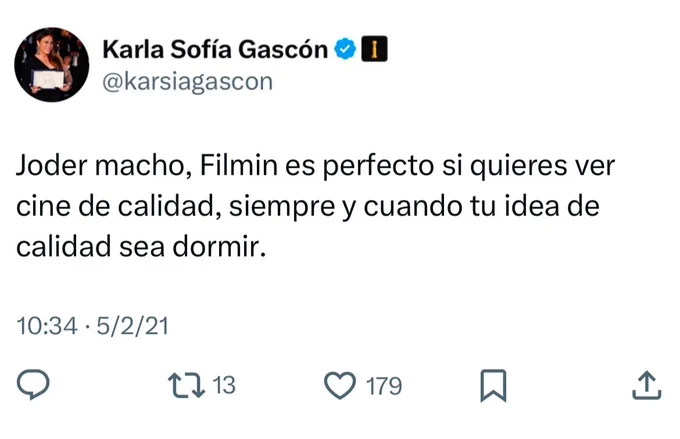View the 13 retweets count

pos(224,385)
